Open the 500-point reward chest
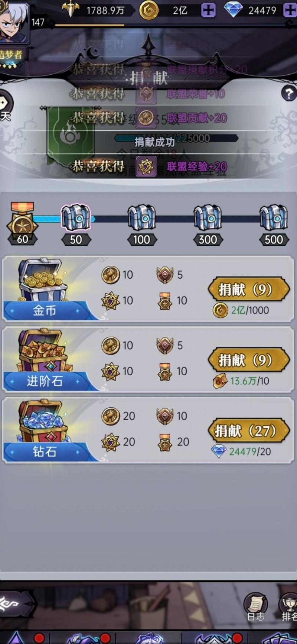 pos(274,218)
